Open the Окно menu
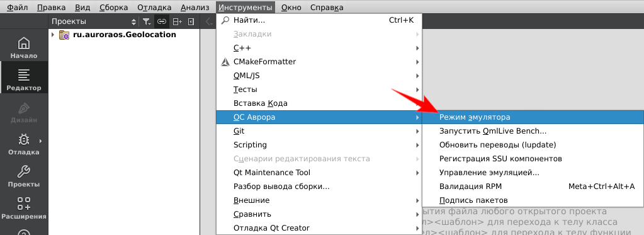The height and width of the screenshot is (235, 644). click(291, 8)
